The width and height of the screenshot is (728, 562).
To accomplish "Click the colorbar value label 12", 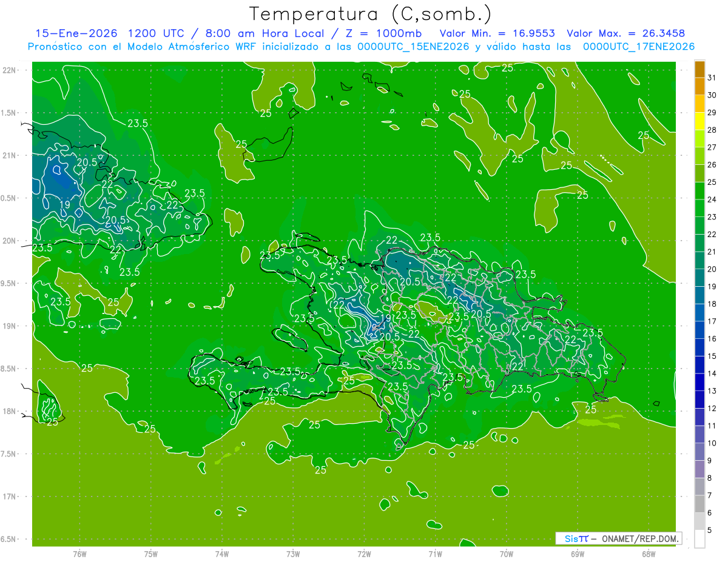I will (712, 409).
